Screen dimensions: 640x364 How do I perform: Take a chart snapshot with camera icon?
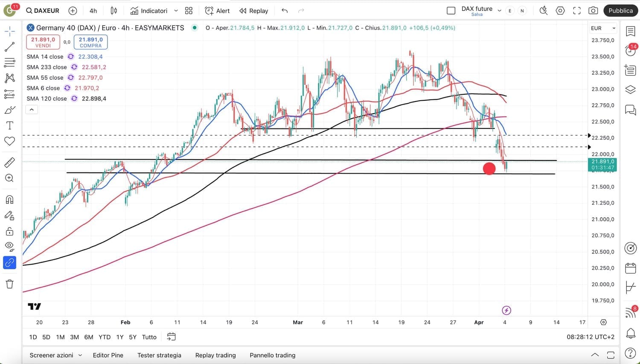(x=593, y=11)
